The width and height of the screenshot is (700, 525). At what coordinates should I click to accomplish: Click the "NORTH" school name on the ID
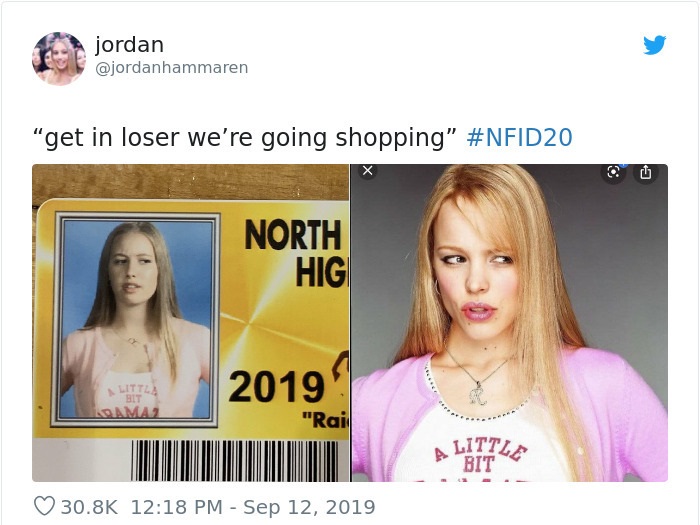[x=293, y=235]
